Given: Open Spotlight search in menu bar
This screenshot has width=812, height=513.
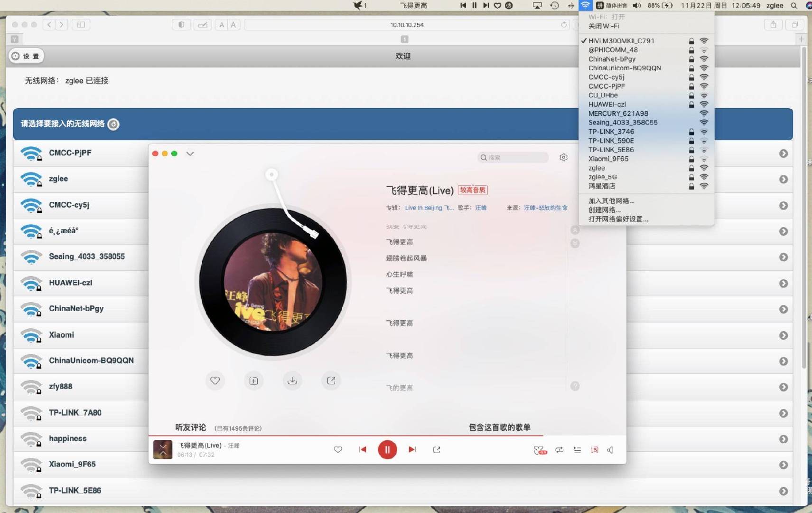Looking at the screenshot, I should click(793, 6).
